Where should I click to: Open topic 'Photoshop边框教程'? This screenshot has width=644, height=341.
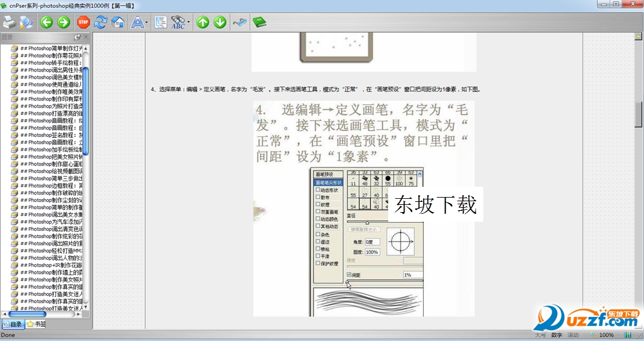point(51,186)
